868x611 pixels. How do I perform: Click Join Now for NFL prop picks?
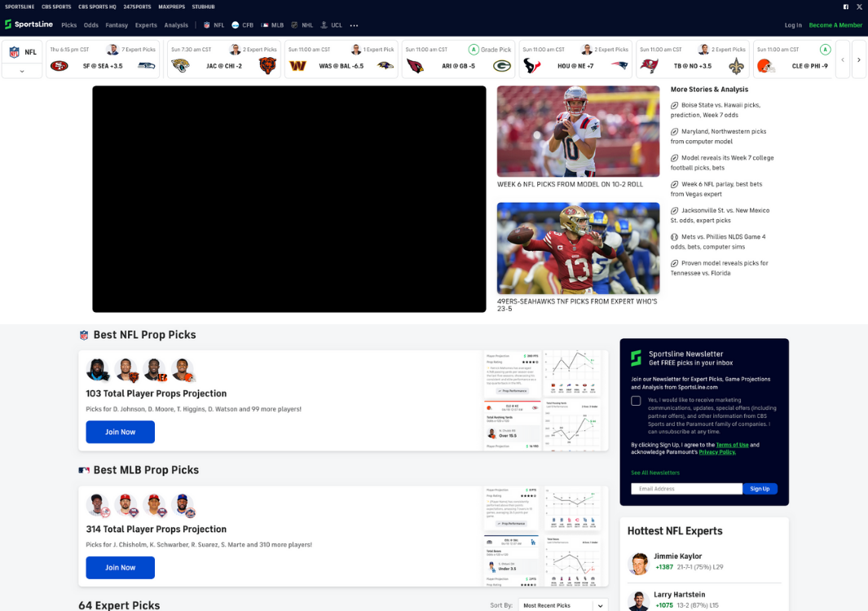coord(120,432)
